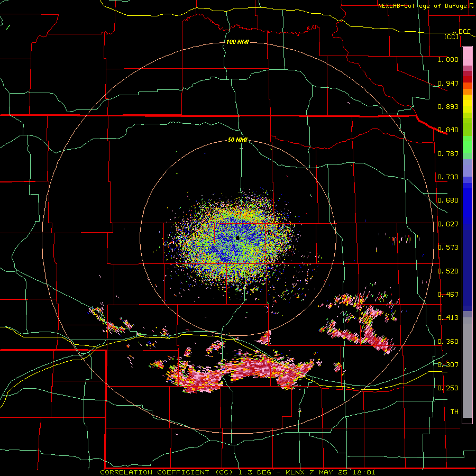Click the NEXLAB-College of DuPage header text
The height and width of the screenshot is (476, 476).
click(x=422, y=6)
